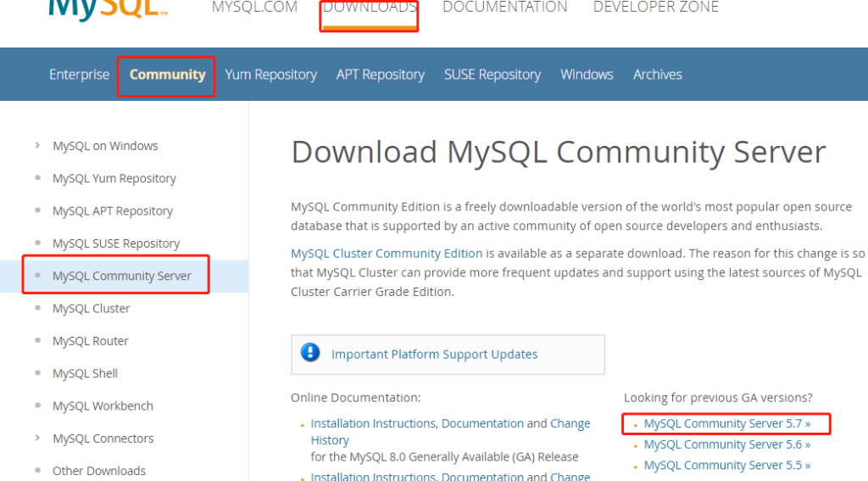Switch to the Enterprise tab
The height and width of the screenshot is (481, 868).
click(x=79, y=75)
